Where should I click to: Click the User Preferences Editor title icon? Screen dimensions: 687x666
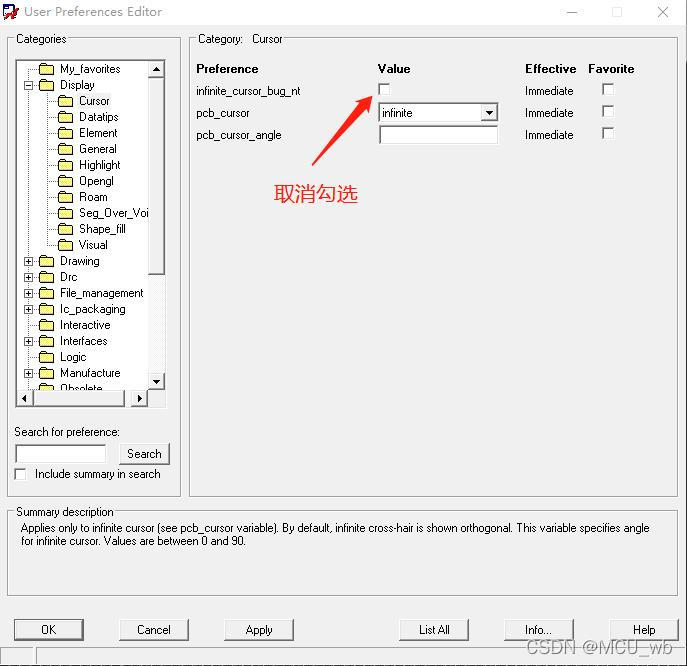coord(11,12)
